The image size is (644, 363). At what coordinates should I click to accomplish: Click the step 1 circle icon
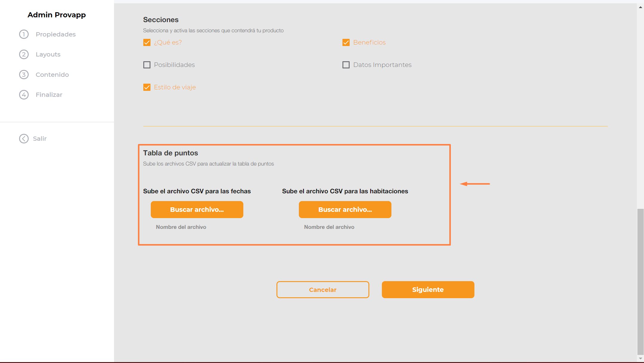coord(24,34)
